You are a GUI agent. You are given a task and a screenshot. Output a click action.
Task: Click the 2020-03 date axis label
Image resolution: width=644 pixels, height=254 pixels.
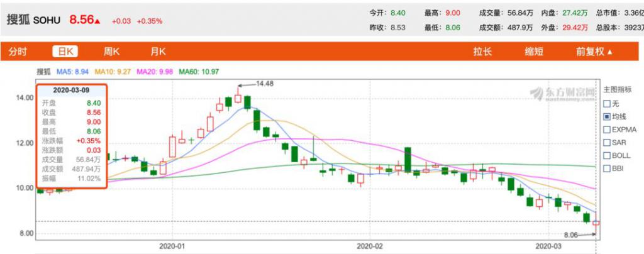coord(549,246)
